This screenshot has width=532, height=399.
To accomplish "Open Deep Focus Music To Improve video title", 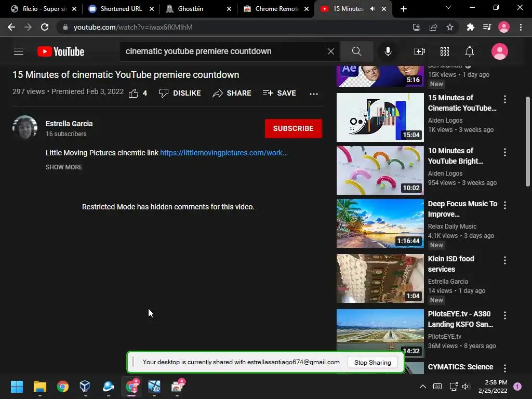I will click(462, 209).
